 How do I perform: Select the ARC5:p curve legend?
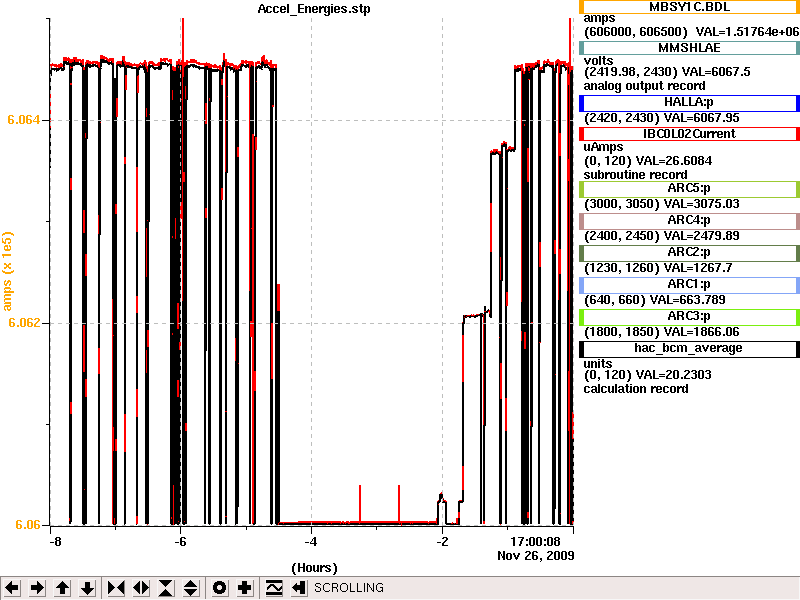(x=689, y=189)
